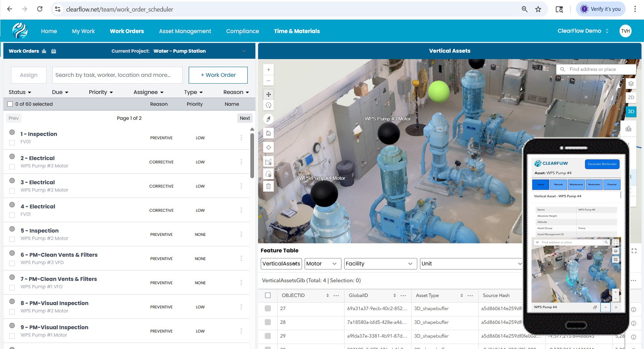The height and width of the screenshot is (349, 644).
Task: Select radio circle for 8 - PM-Visual Inspection
Action: (x=12, y=301)
